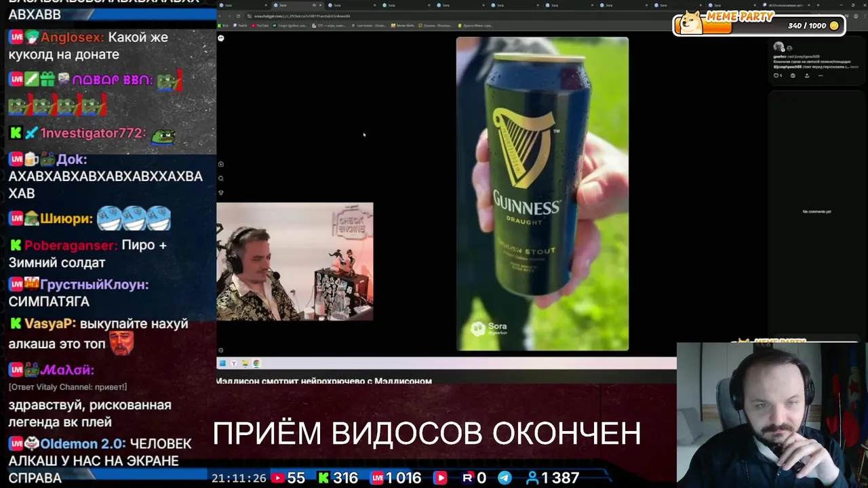This screenshot has width=868, height=488.
Task: Switch to the Отслеживаемые tab
Action: [x=786, y=5]
